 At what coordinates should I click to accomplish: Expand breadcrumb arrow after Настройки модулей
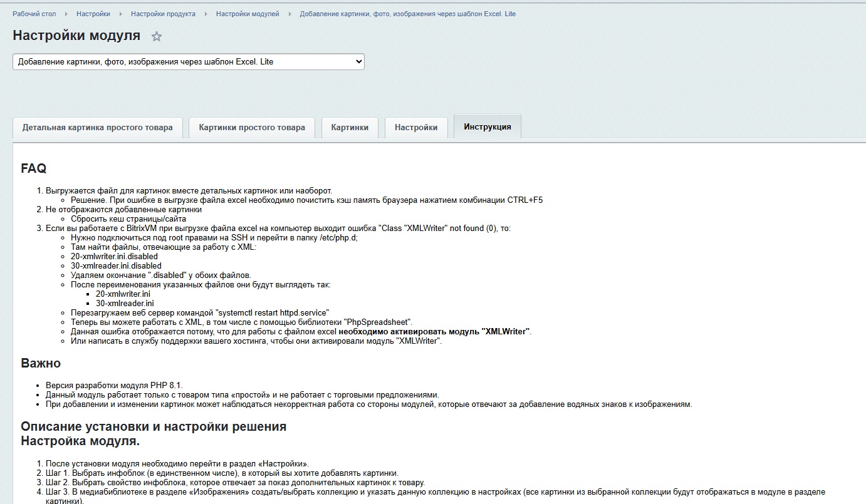pyautogui.click(x=290, y=14)
